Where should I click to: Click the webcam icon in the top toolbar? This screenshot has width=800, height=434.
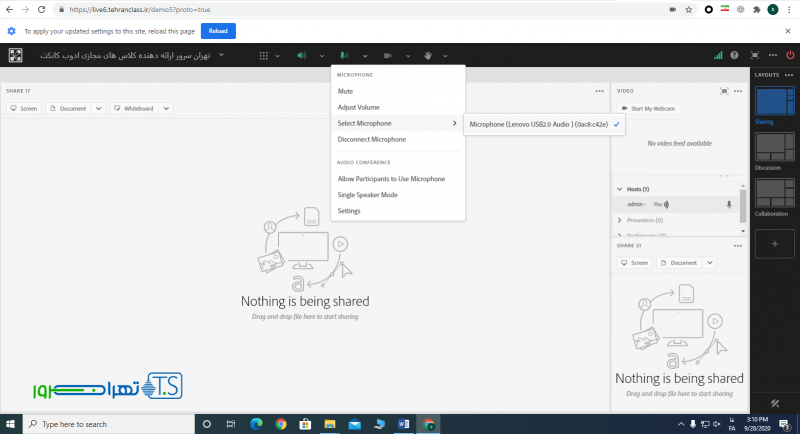[x=387, y=55]
